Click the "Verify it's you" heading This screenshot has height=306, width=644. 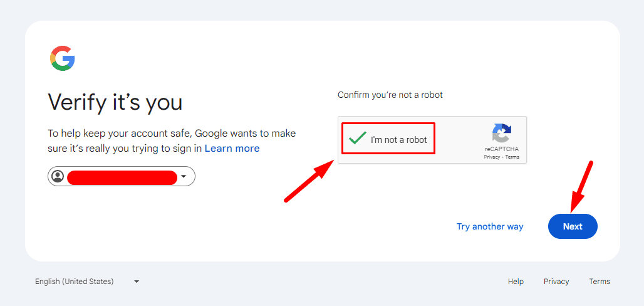click(x=115, y=102)
